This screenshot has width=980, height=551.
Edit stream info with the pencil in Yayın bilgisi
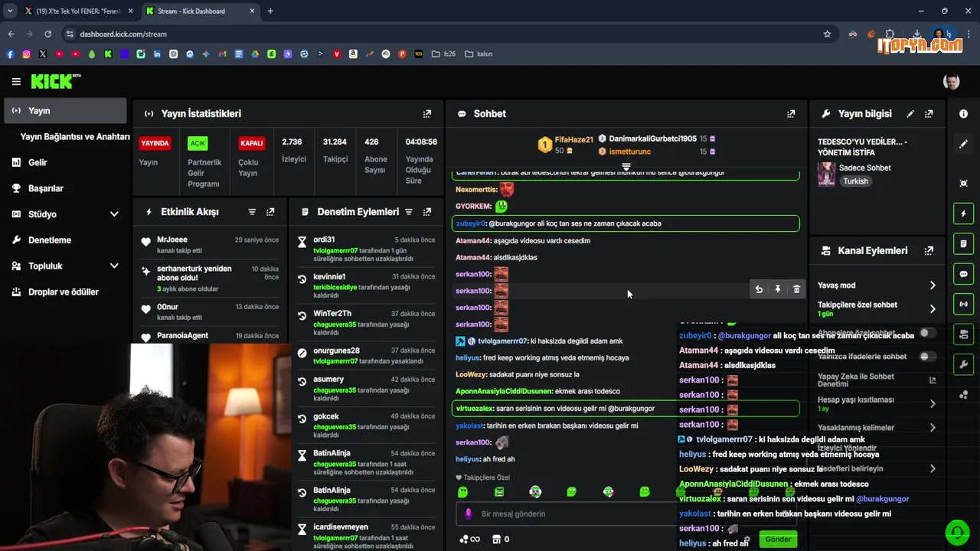pos(910,113)
